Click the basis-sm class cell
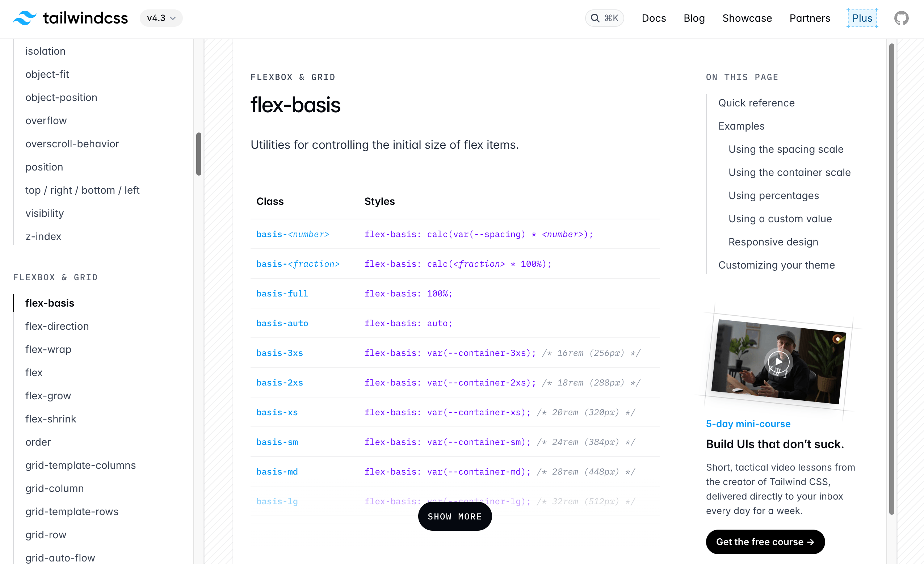Image resolution: width=924 pixels, height=564 pixels. [x=277, y=442]
